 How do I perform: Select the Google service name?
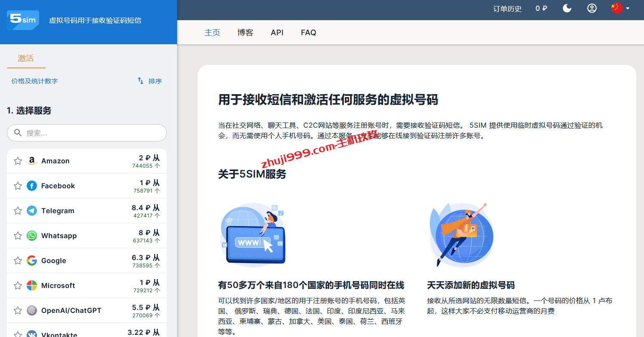pos(54,260)
